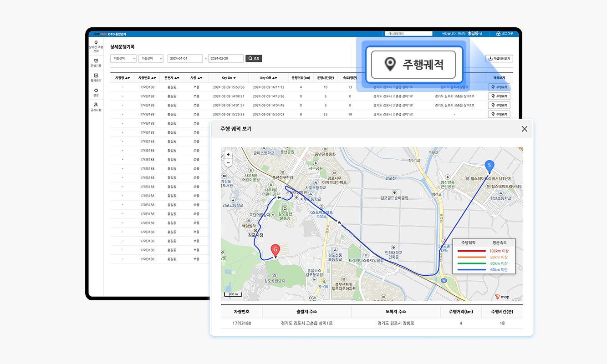Expand the 차량선택 dropdown
The height and width of the screenshot is (364, 607).
click(x=151, y=58)
